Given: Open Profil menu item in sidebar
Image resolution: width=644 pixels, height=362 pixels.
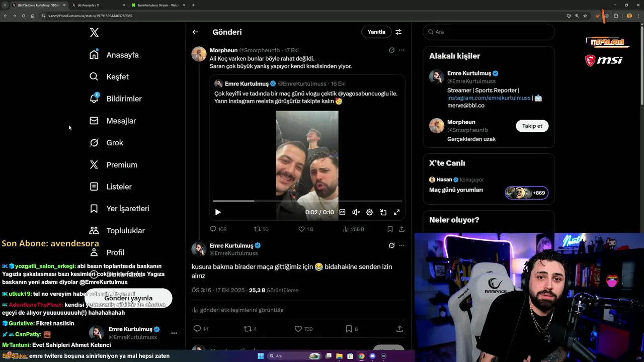Looking at the screenshot, I should point(115,252).
